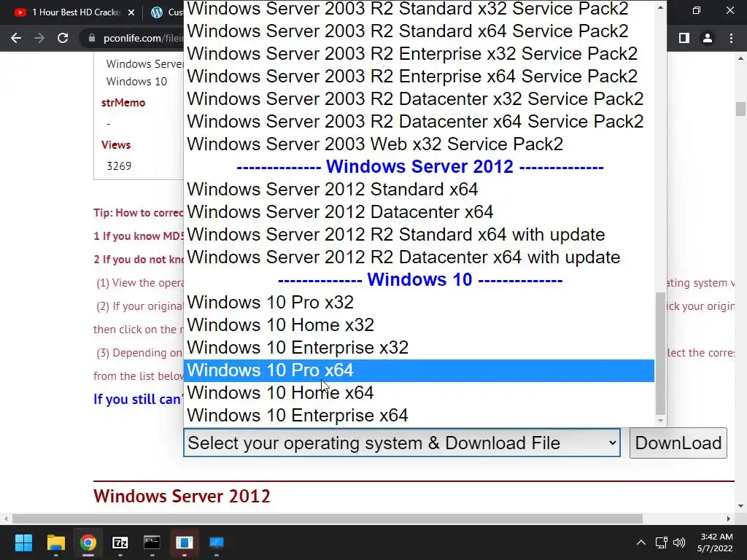Viewport: 747px width, 560px height.
Task: Click dropdown list scrollbar down arrow
Action: click(660, 421)
